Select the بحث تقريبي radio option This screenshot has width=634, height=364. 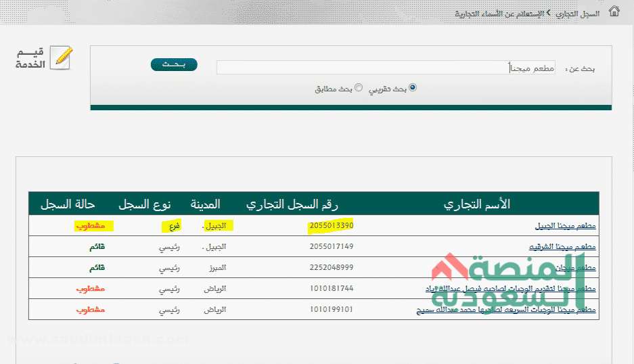413,87
